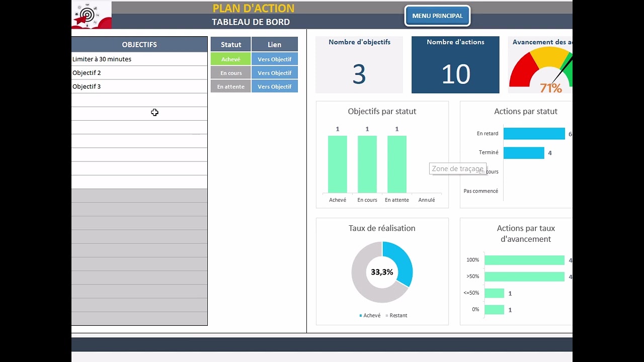This screenshot has width=644, height=362.
Task: Click the Nombre d'actions card
Action: click(x=455, y=65)
